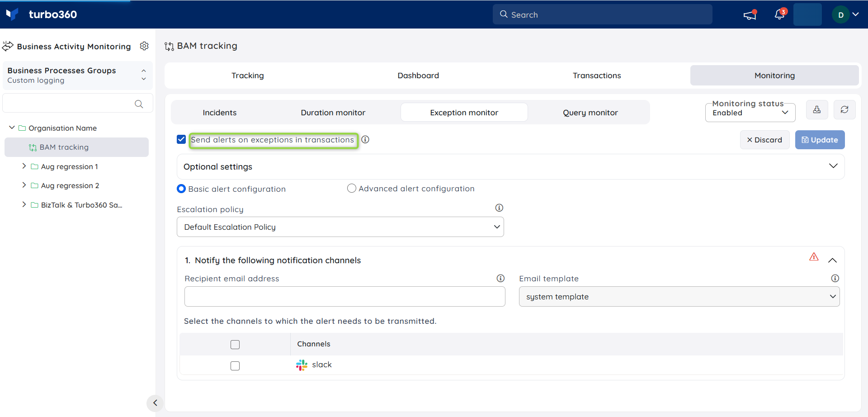
Task: Select BAM tracking in the tree
Action: point(76,147)
